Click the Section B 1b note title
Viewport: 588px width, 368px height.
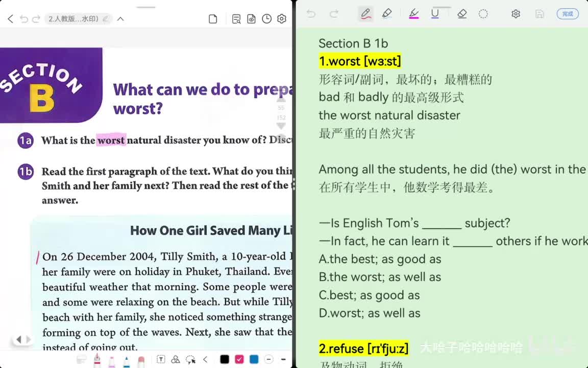353,43
